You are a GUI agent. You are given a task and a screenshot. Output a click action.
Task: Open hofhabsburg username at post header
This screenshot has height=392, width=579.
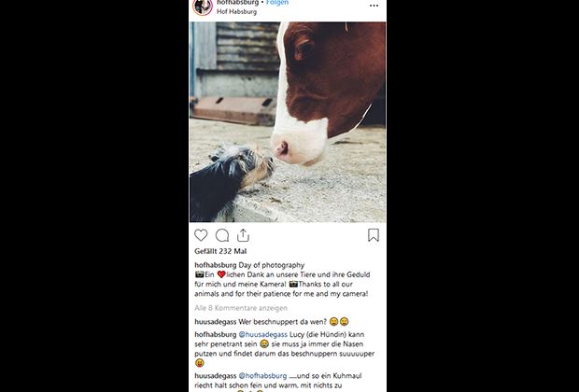pyautogui.click(x=237, y=3)
